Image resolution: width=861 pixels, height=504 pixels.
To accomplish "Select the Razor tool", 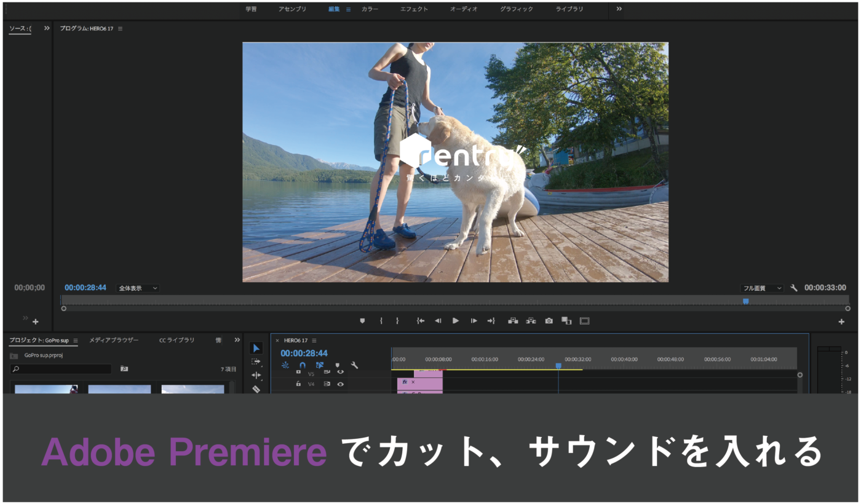I will (256, 388).
